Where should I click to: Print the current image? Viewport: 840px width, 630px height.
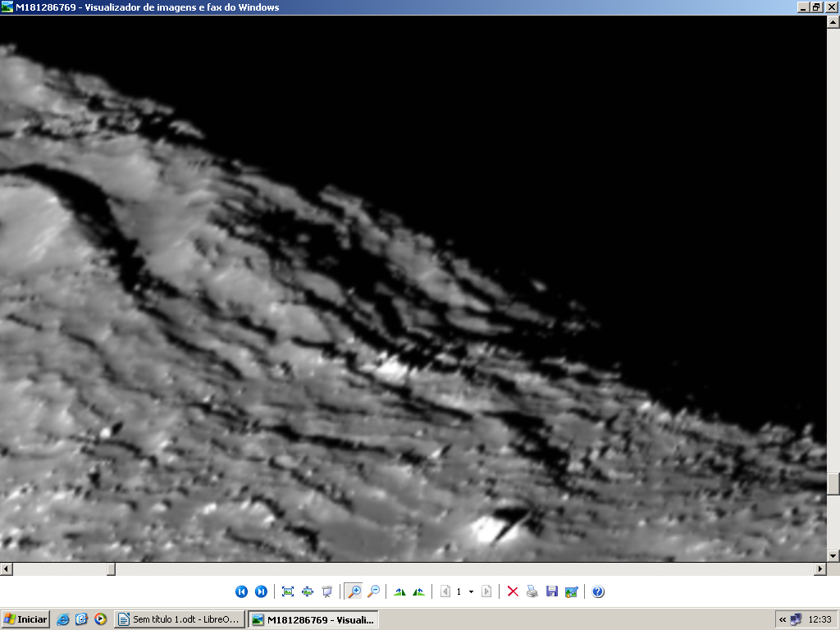532,591
